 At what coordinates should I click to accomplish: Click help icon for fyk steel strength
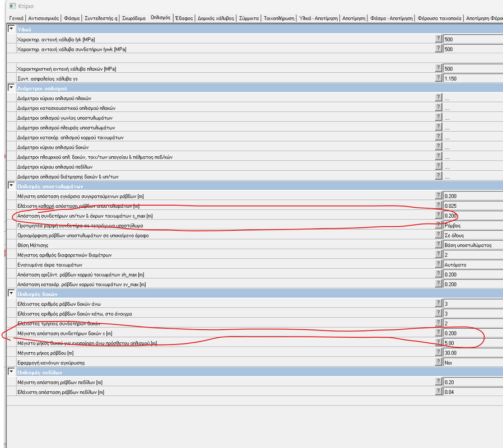click(439, 39)
